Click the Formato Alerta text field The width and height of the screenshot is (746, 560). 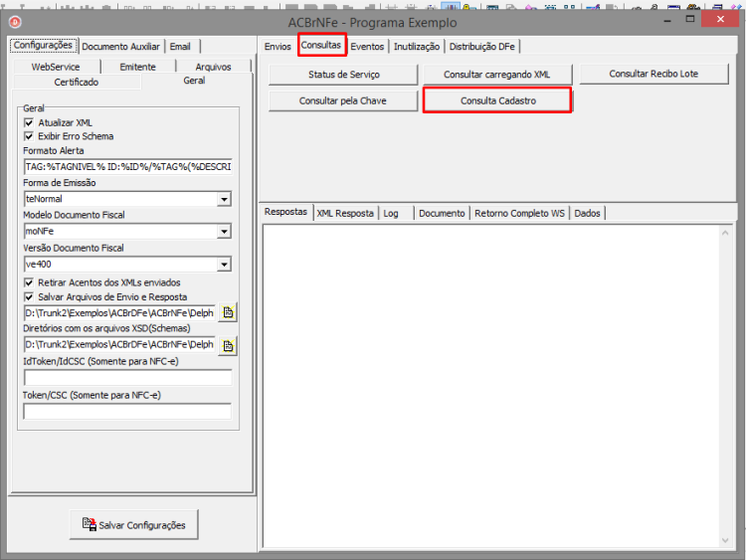127,166
